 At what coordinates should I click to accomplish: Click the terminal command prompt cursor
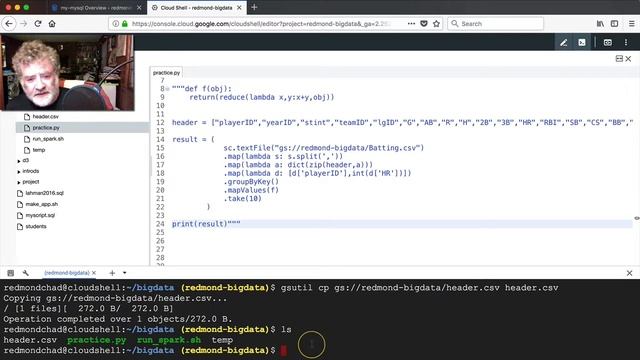pyautogui.click(x=283, y=351)
